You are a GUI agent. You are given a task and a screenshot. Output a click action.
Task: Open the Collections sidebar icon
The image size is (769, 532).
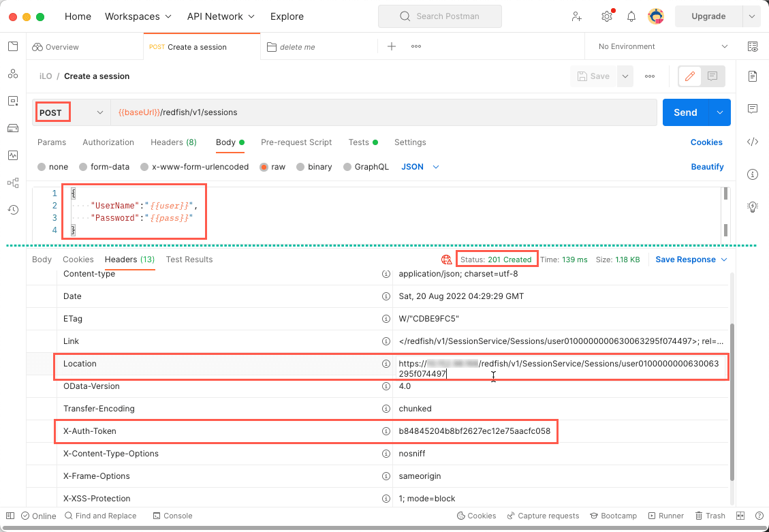pos(13,46)
